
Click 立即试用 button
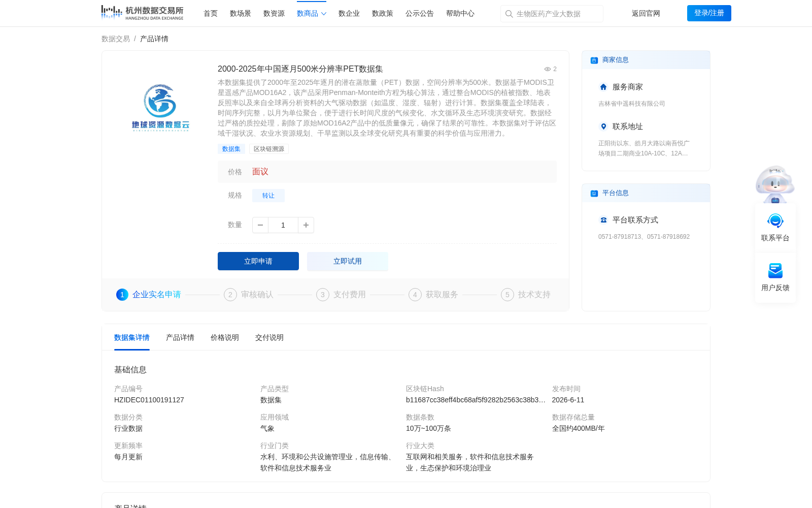point(348,261)
